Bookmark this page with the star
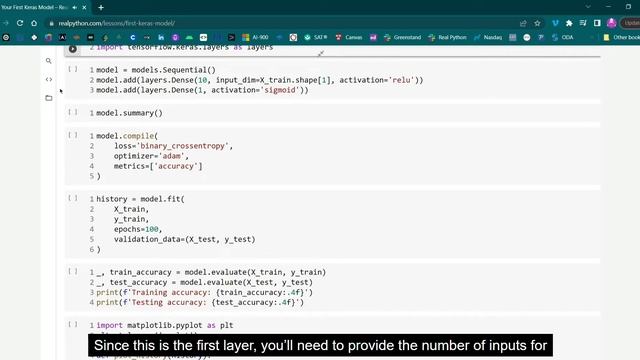The height and width of the screenshot is (360, 640). pyautogui.click(x=537, y=23)
